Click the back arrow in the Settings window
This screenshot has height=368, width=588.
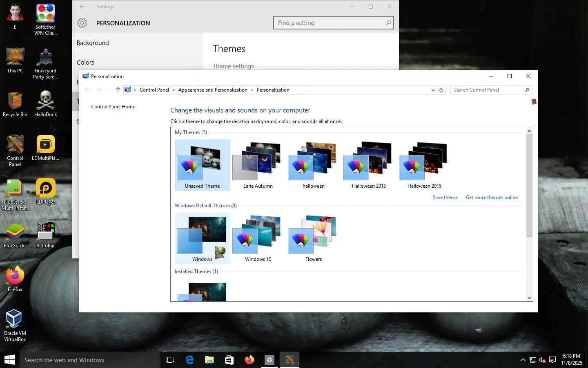[82, 7]
